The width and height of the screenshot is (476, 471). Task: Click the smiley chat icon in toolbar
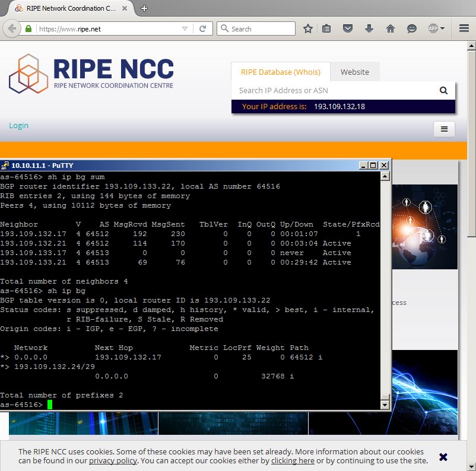pyautogui.click(x=411, y=28)
